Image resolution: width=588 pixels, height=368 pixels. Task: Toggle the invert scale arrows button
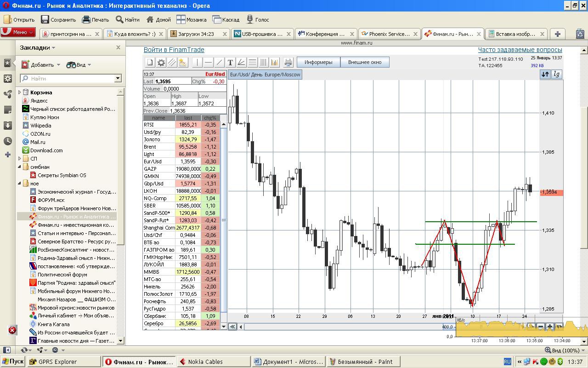[x=545, y=74]
